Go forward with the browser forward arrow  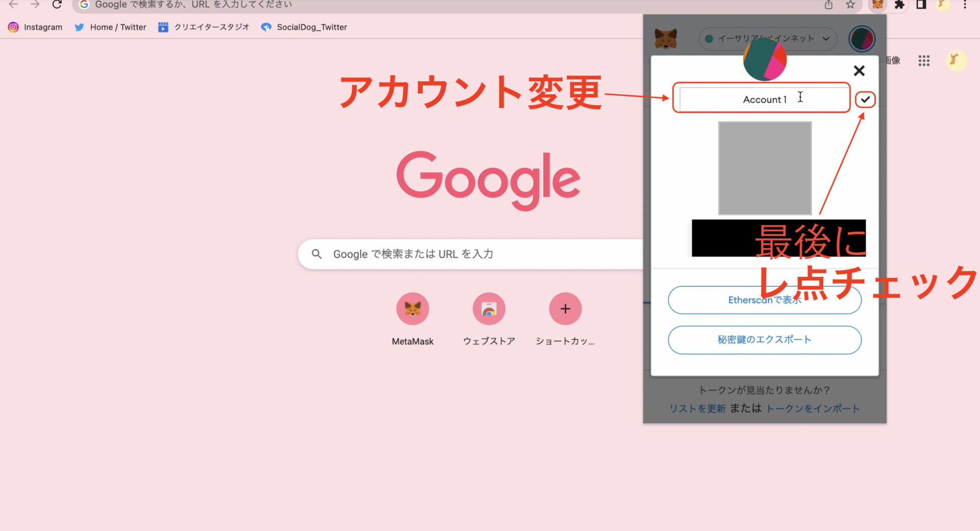(35, 5)
